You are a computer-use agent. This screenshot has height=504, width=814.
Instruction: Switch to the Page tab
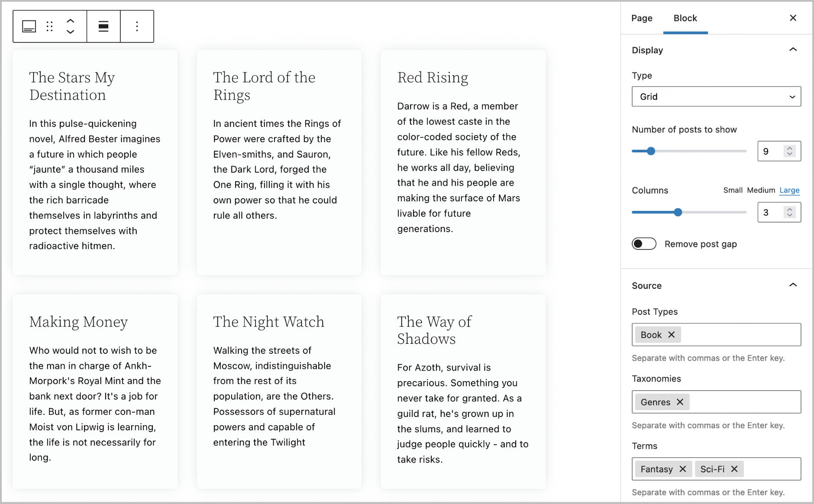click(642, 18)
